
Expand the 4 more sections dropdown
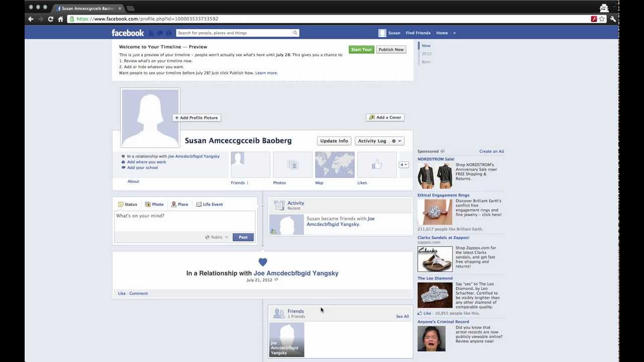pos(404,165)
